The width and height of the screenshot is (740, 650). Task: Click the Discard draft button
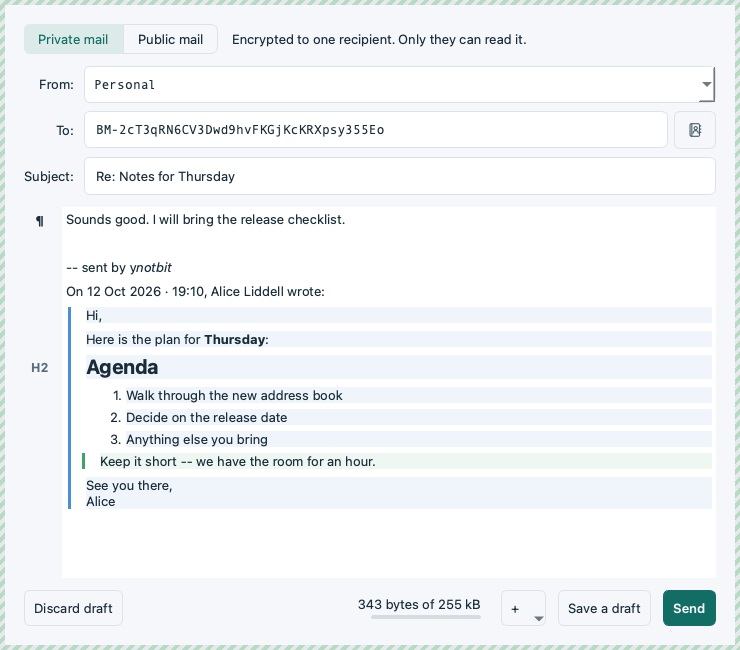tap(74, 608)
